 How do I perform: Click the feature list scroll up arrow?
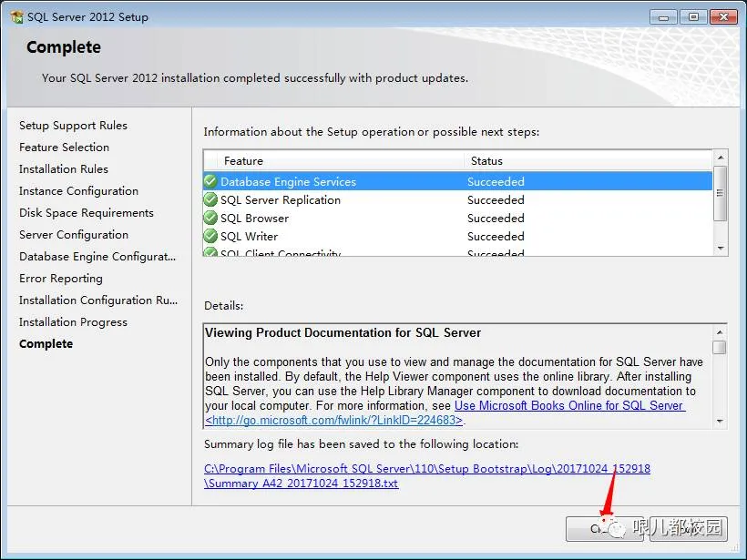(721, 158)
